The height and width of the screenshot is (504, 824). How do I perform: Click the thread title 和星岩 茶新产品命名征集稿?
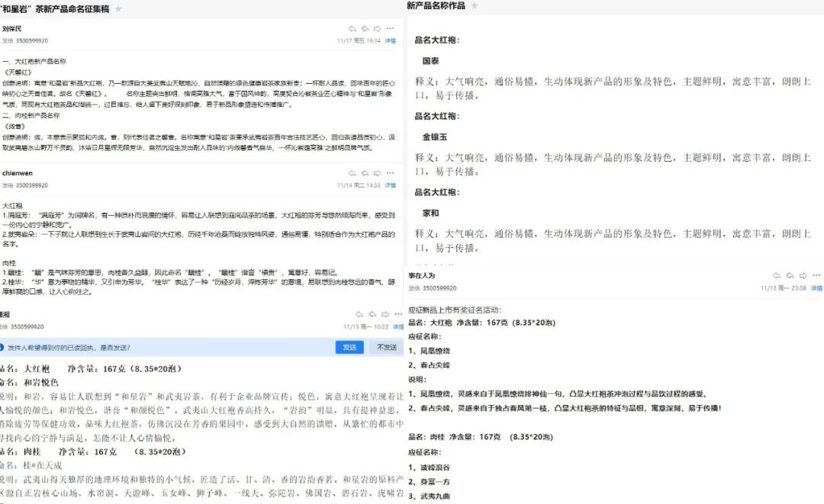55,9
